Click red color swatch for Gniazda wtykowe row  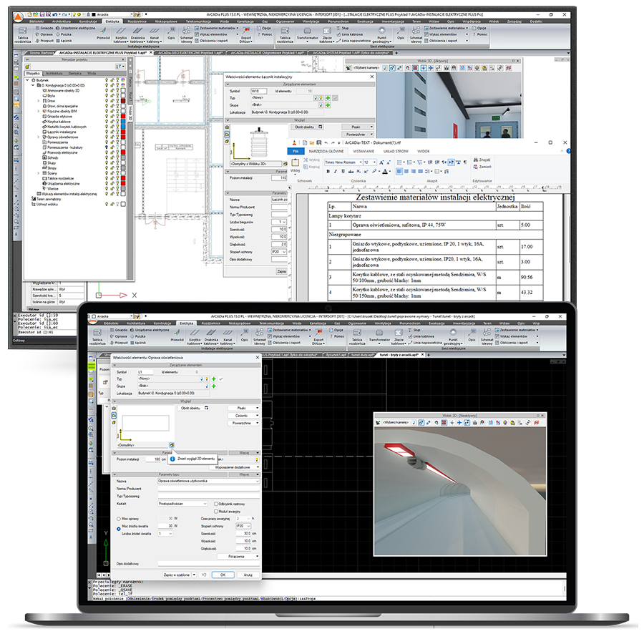coord(123,116)
